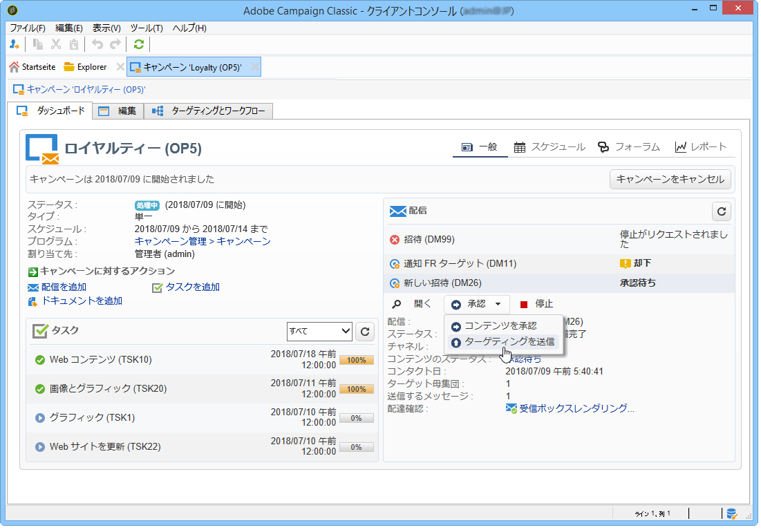
Task: Click the red error icon beside DM99
Action: [395, 240]
